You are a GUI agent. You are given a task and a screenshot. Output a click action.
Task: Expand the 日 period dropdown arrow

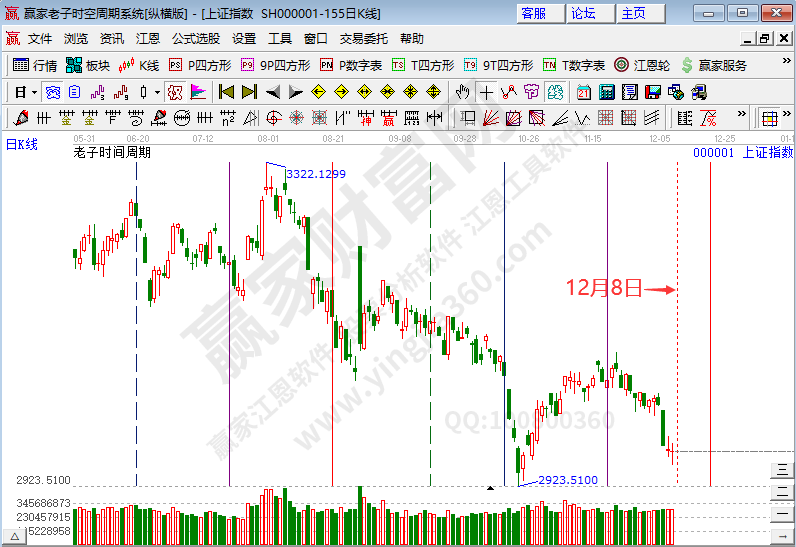click(33, 92)
